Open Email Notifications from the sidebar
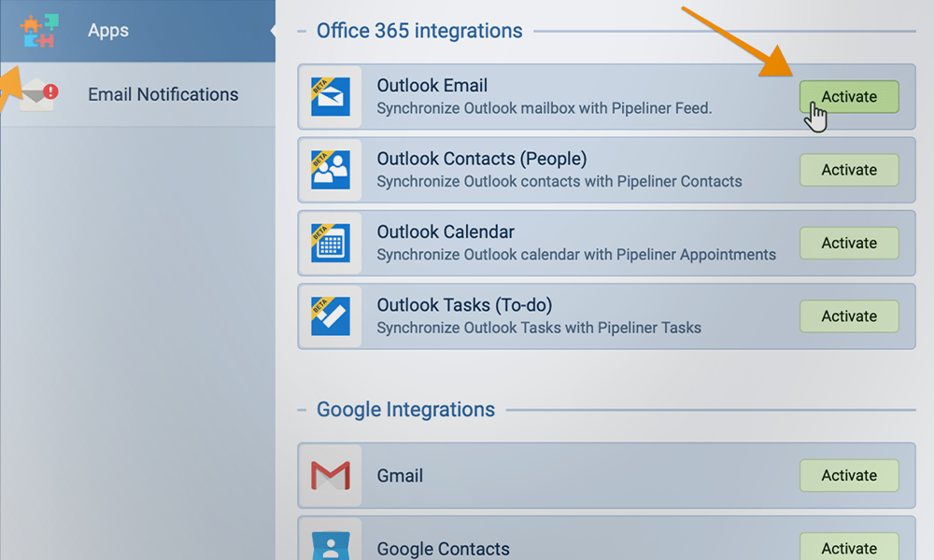Image resolution: width=934 pixels, height=560 pixels. tap(163, 94)
